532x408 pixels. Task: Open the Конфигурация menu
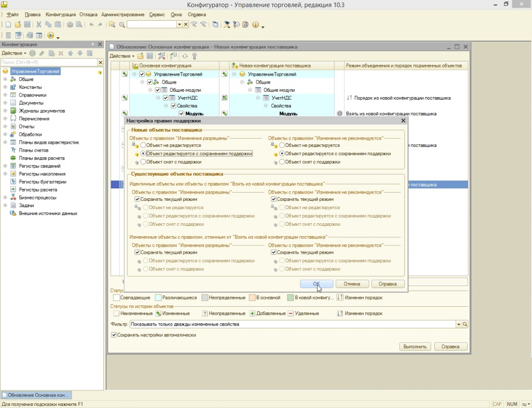click(60, 15)
